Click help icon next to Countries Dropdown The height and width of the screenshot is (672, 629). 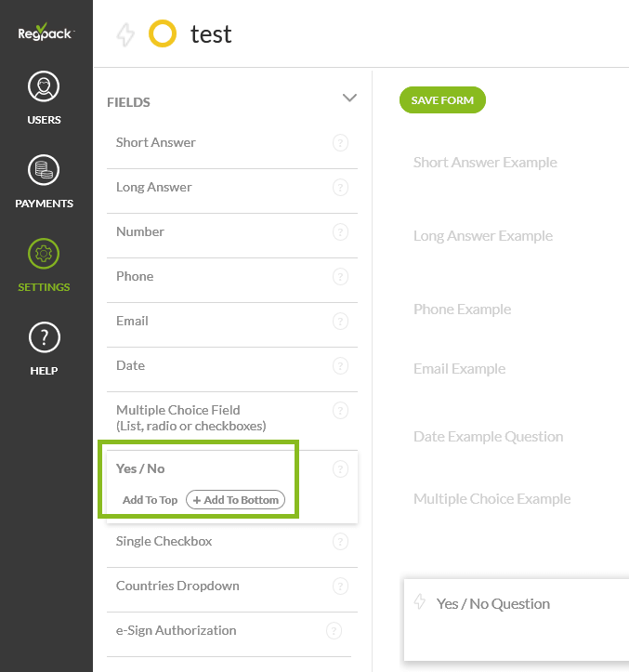[x=340, y=586]
